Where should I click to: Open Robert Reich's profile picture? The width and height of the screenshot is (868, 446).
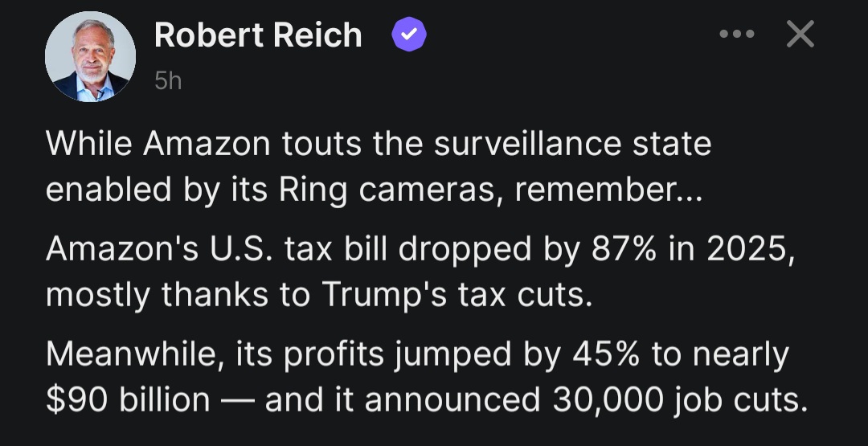90,57
